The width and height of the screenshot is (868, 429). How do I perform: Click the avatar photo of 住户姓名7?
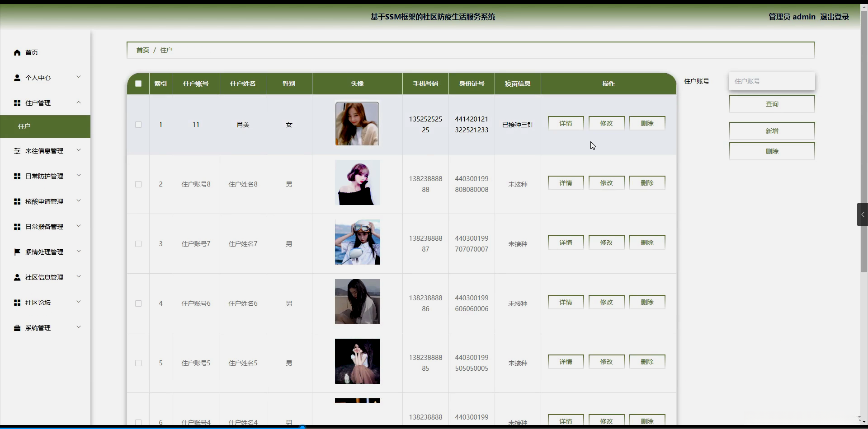tap(357, 242)
